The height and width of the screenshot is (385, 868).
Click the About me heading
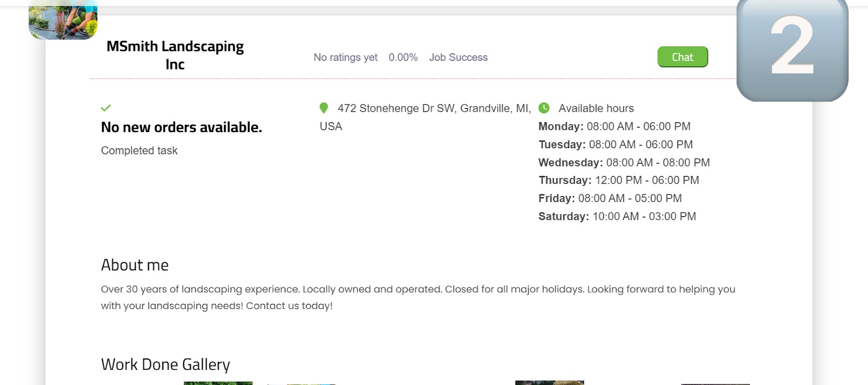click(135, 265)
